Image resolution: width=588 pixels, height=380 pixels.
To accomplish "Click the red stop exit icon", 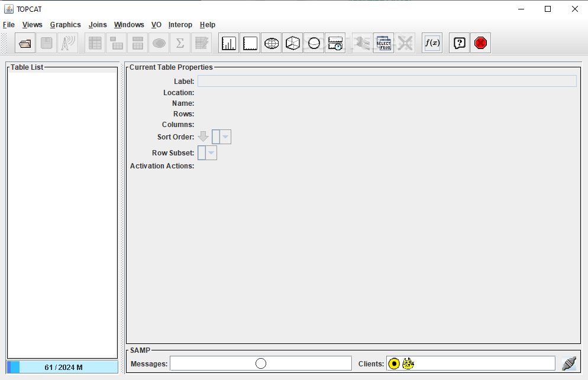I will (481, 43).
